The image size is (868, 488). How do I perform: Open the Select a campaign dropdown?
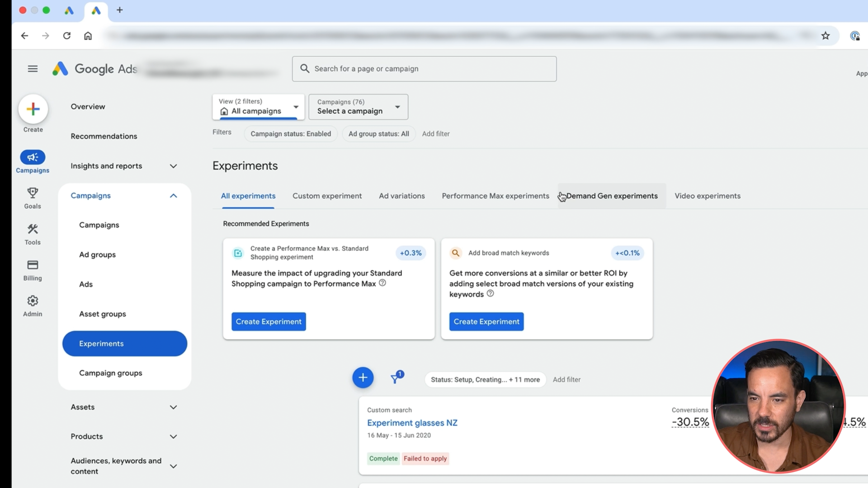tap(359, 107)
